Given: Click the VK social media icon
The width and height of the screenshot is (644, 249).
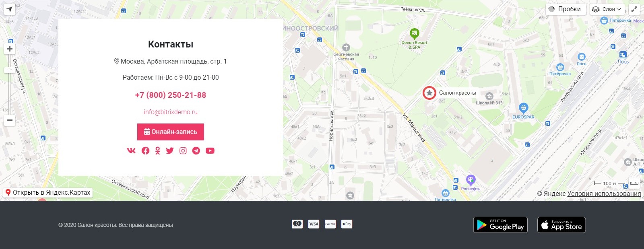Looking at the screenshot, I should click(x=131, y=150).
